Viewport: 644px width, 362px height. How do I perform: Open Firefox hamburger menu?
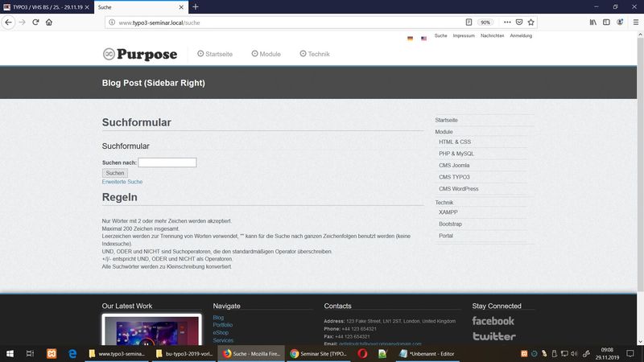(635, 23)
